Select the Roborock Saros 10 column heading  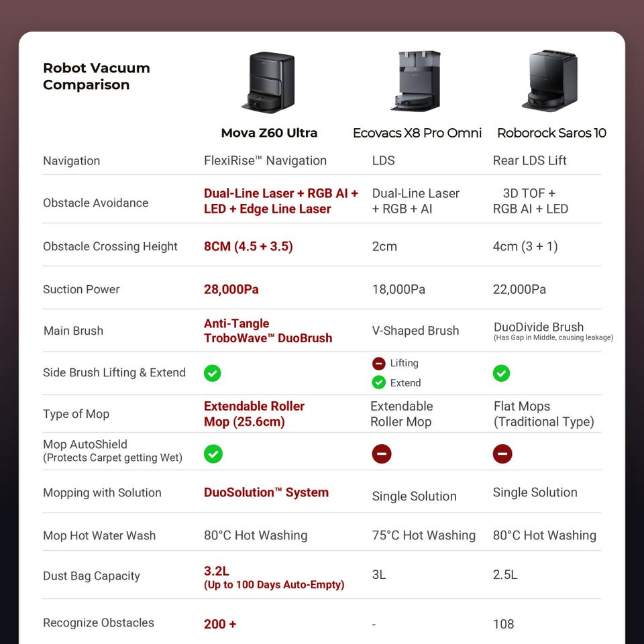551,133
